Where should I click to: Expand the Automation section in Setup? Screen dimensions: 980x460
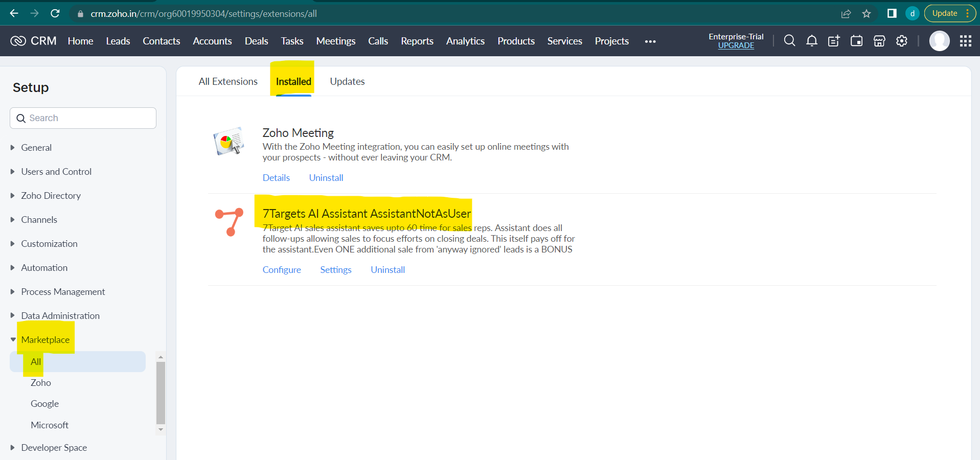click(44, 268)
